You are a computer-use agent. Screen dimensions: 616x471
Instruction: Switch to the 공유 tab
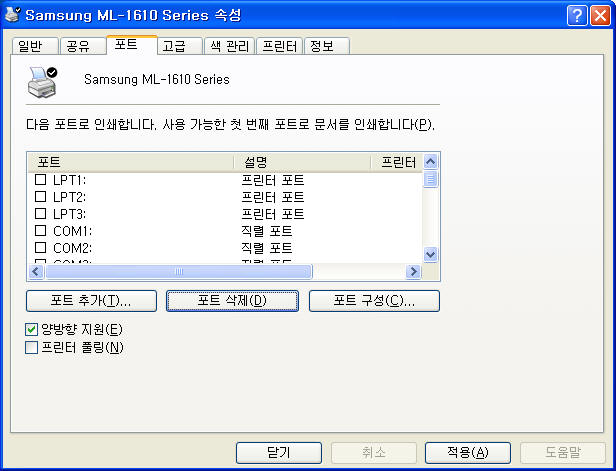[83, 46]
